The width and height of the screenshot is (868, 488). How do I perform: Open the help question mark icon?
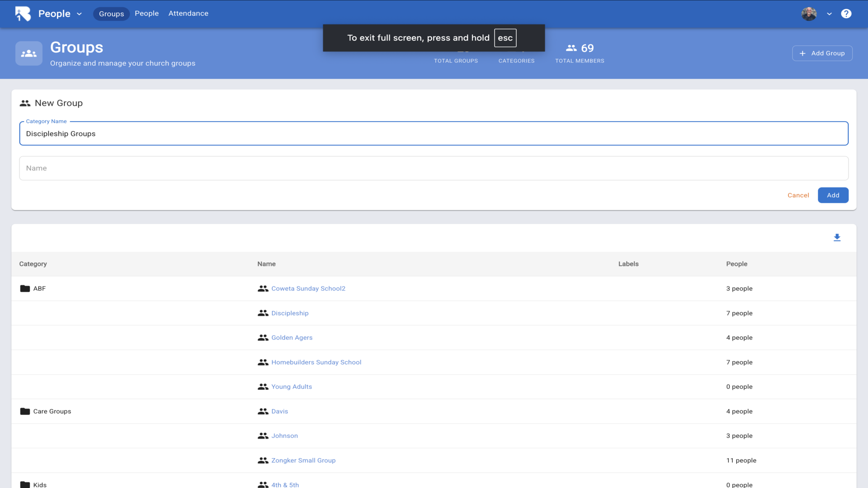click(846, 14)
